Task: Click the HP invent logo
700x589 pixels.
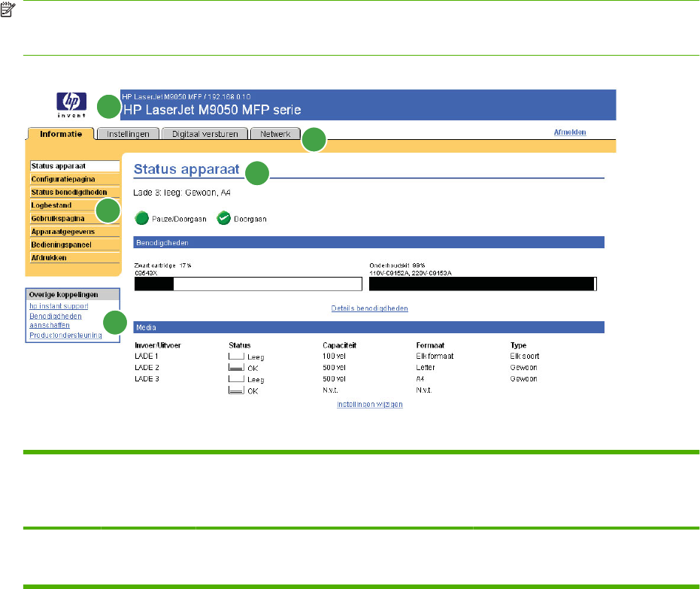Action: coord(71,105)
